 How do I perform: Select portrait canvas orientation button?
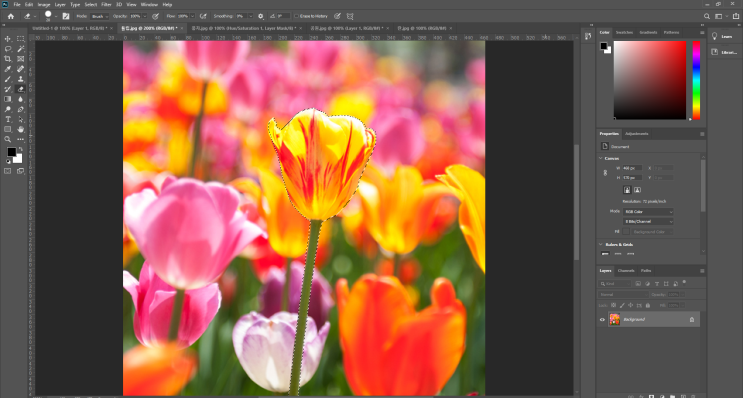[627, 190]
